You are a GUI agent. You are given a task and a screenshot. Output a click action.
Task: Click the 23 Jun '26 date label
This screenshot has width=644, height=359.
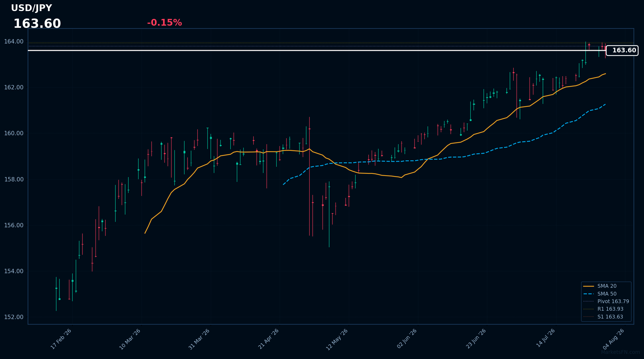pos(476,339)
